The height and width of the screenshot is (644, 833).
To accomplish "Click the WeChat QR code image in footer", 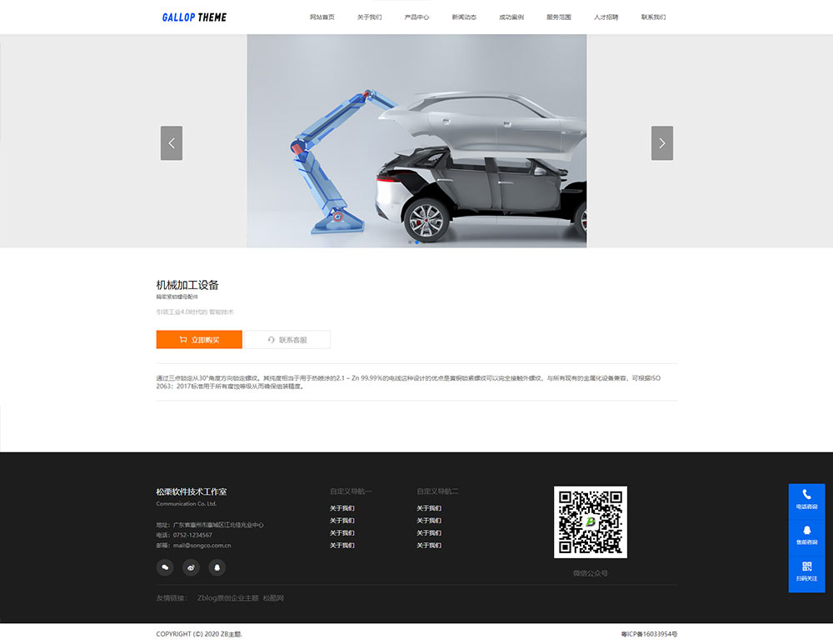I will point(591,522).
